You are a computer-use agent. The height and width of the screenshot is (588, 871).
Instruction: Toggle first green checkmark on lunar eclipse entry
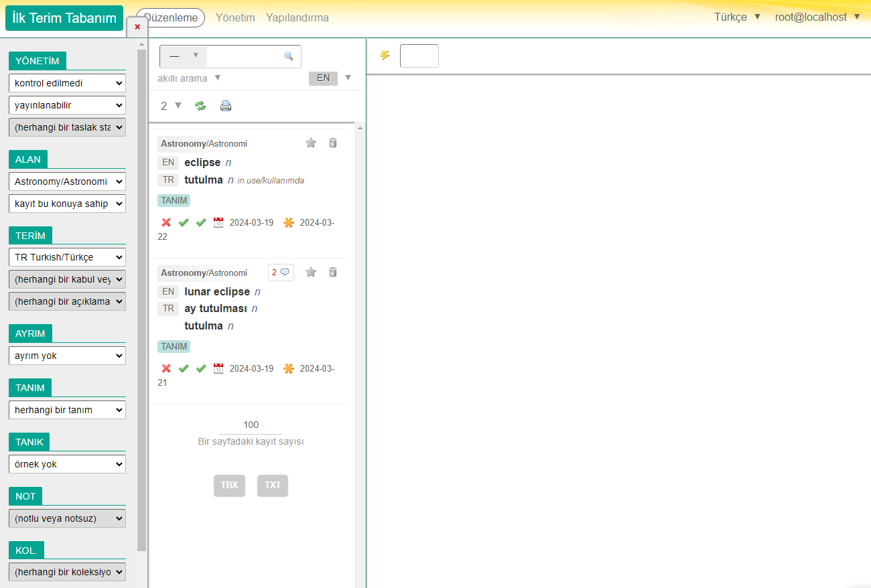click(x=184, y=368)
